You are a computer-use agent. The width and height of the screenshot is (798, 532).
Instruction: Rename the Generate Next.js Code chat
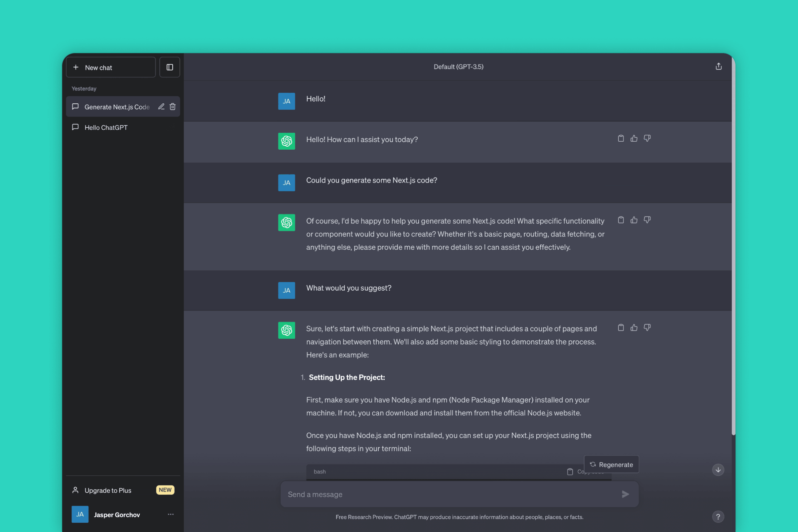tap(161, 106)
